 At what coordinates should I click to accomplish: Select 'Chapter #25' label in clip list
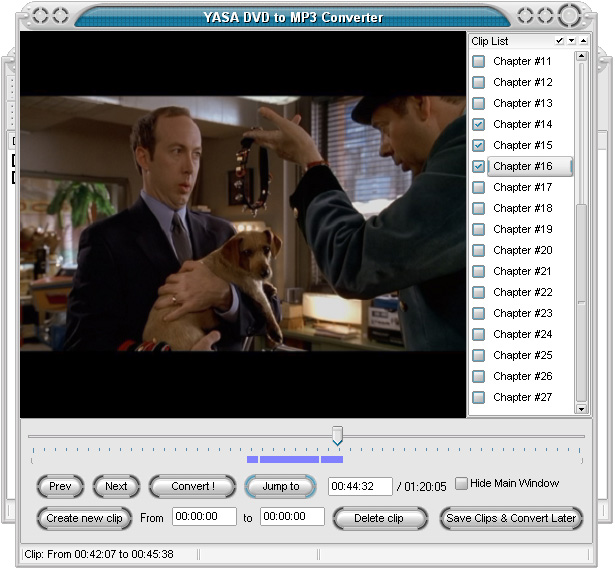[x=522, y=355]
